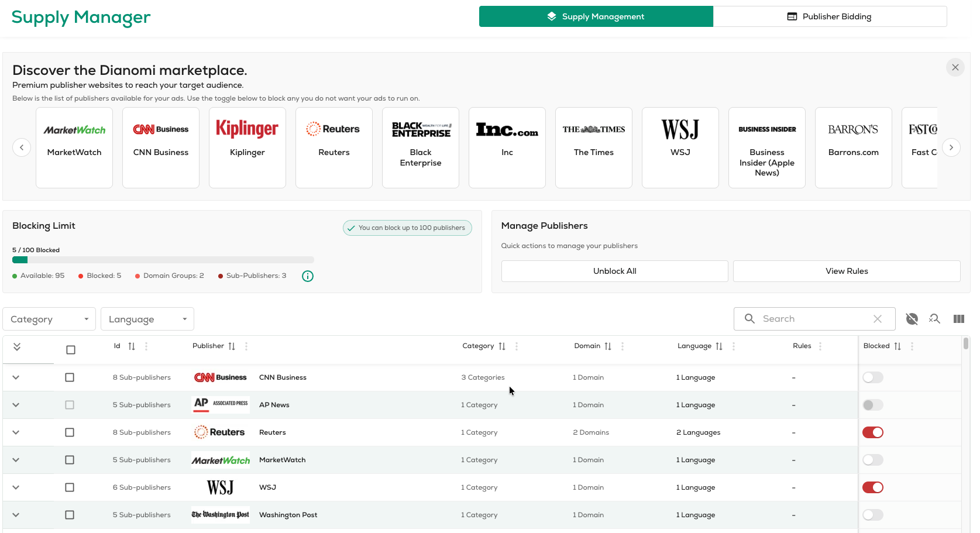Check the Washington Post row checkbox

tap(70, 515)
